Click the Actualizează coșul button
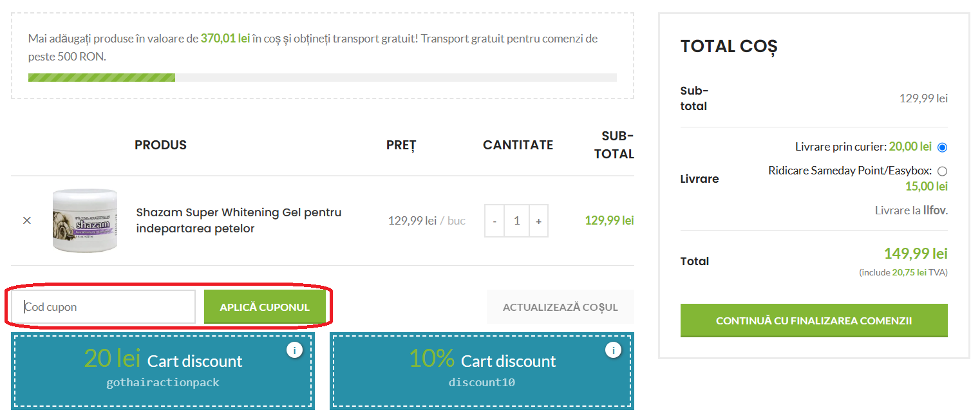980x419 pixels. [x=560, y=307]
